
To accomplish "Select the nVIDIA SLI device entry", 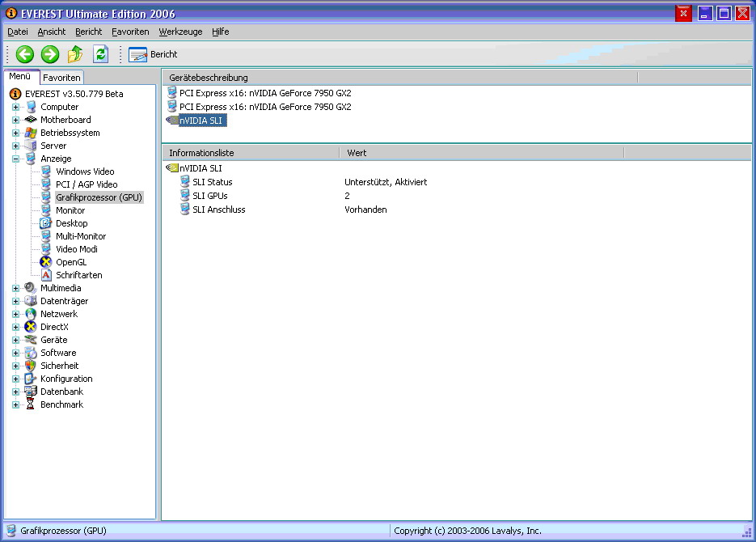I will tap(201, 121).
